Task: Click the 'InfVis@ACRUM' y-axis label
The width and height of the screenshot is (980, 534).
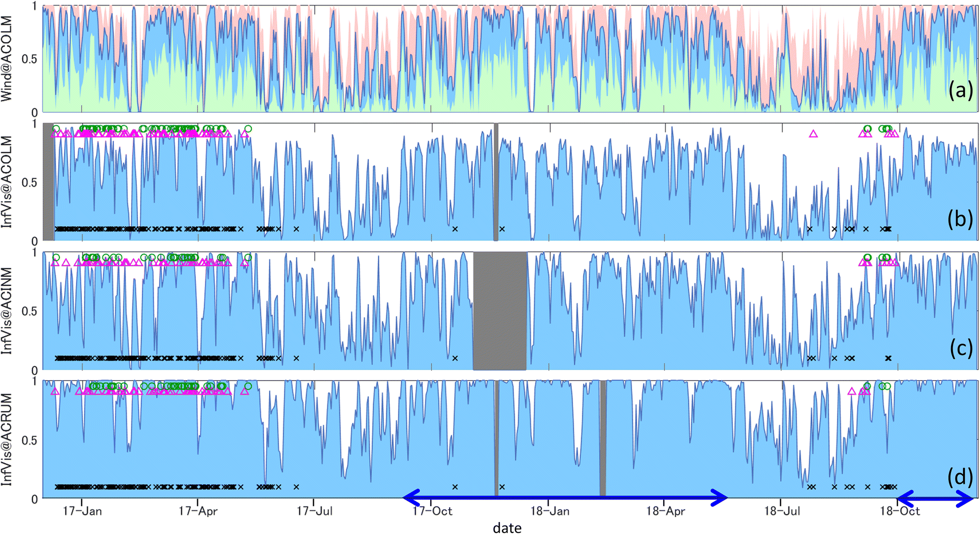Action: point(6,439)
